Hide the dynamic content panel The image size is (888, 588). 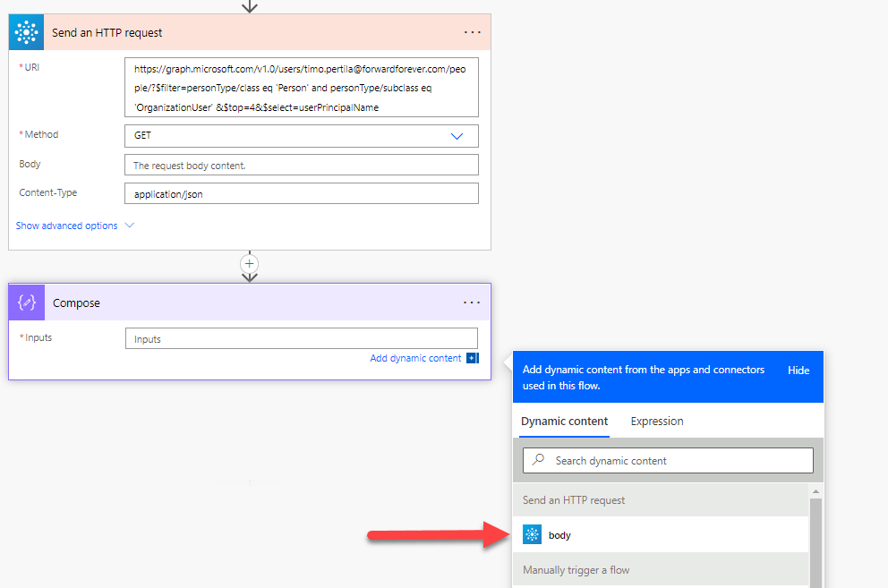(798, 370)
